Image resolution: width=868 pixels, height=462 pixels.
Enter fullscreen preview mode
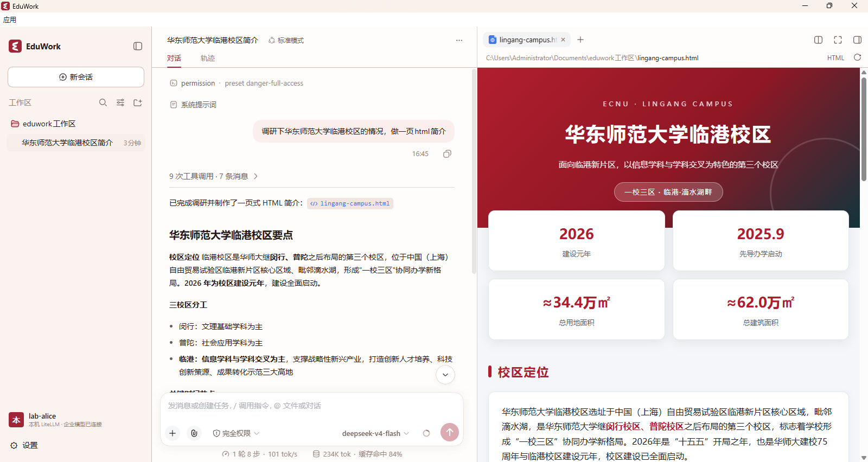tap(838, 40)
